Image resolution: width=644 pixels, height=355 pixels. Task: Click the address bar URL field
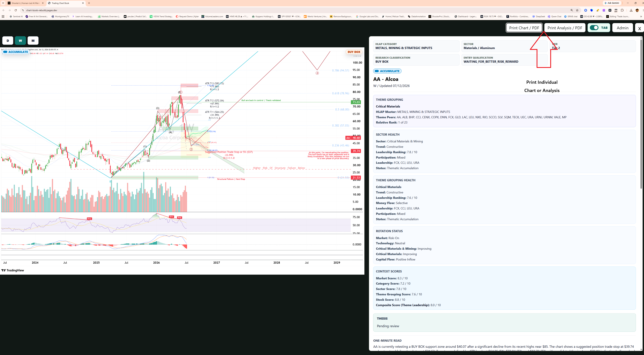[297, 10]
